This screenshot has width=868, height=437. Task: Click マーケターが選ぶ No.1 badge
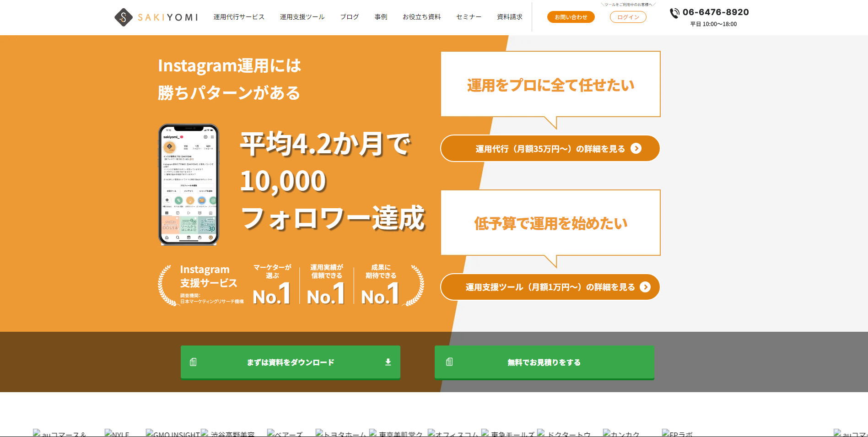pos(272,284)
